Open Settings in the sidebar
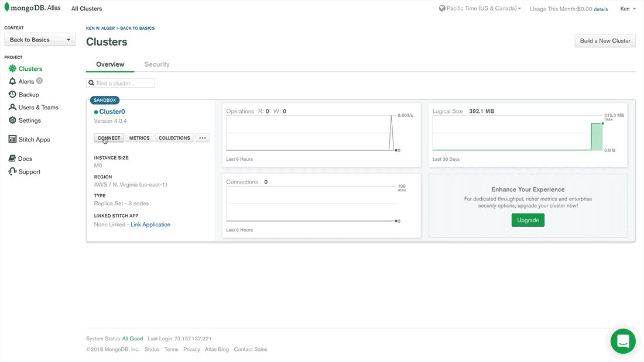The image size is (644, 362). click(x=30, y=120)
